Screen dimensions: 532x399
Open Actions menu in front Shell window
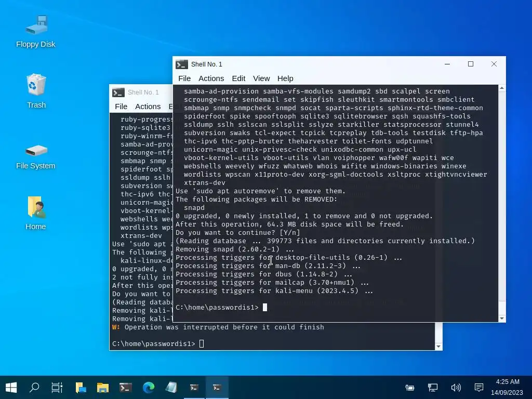point(211,79)
